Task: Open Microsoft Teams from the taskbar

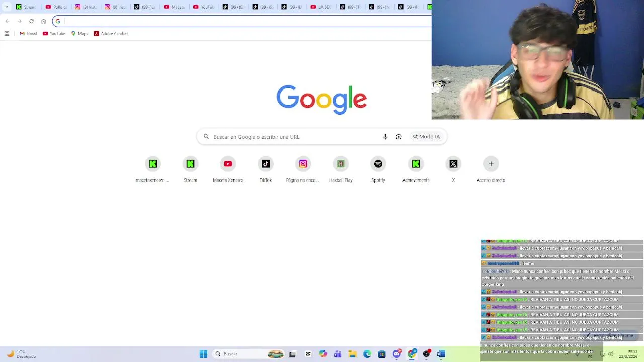Action: [338, 354]
